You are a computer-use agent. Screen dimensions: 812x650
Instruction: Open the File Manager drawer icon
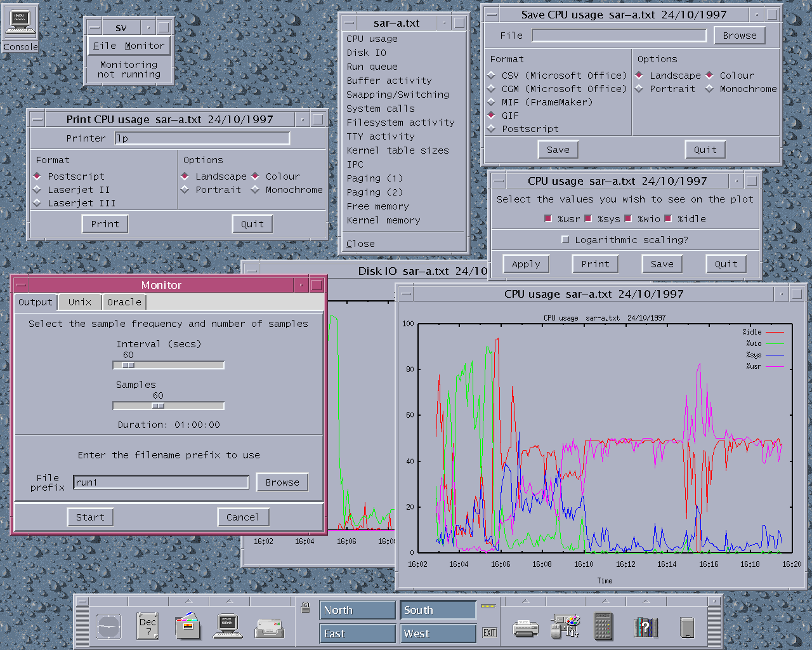(188, 626)
